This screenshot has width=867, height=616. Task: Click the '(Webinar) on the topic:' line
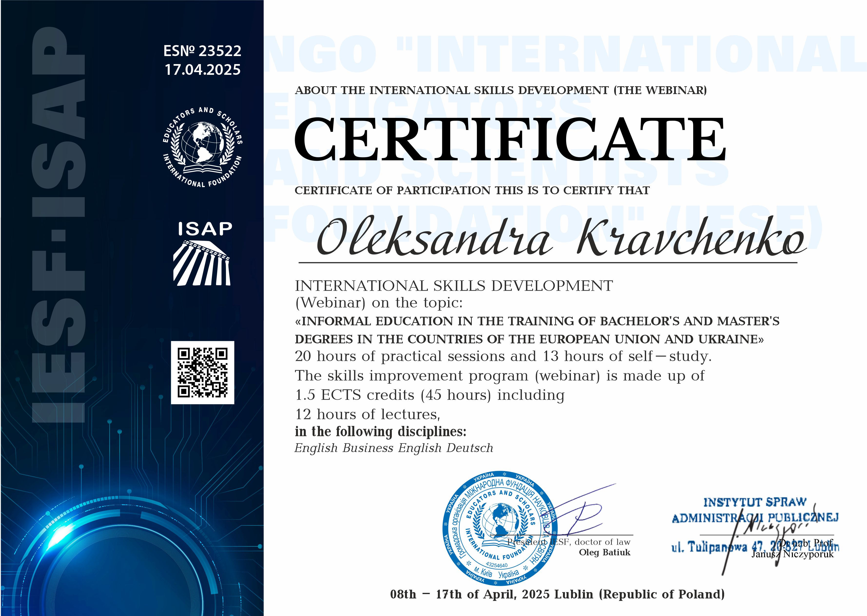point(379,303)
